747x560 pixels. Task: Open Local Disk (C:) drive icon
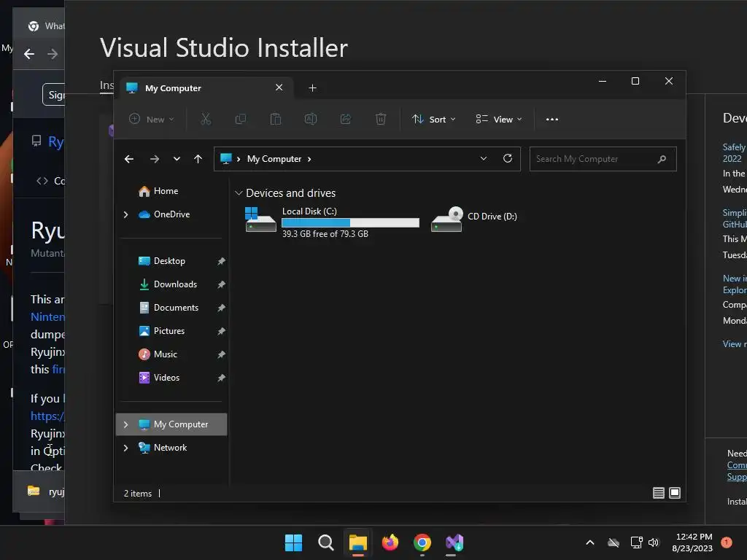(x=260, y=219)
